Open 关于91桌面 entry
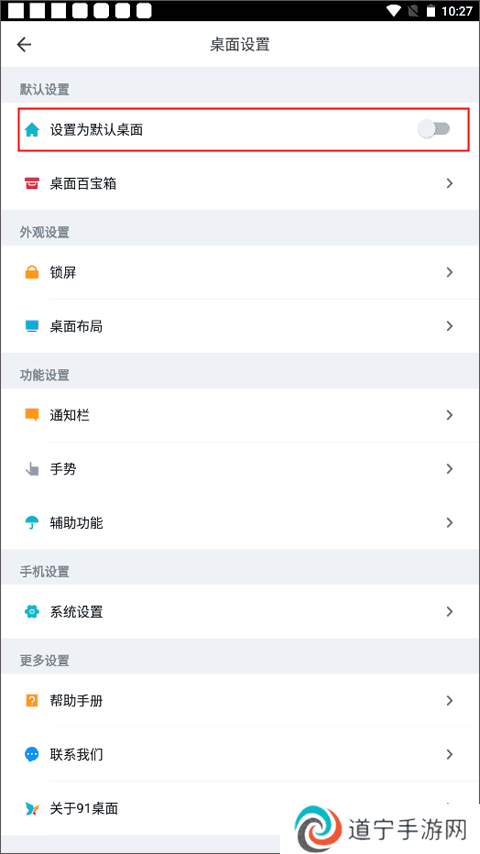This screenshot has height=854, width=480. click(x=240, y=808)
